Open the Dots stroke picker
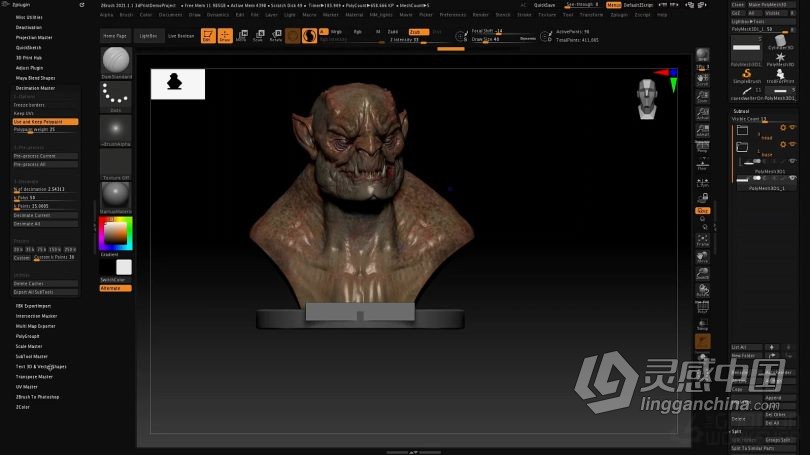 [116, 97]
